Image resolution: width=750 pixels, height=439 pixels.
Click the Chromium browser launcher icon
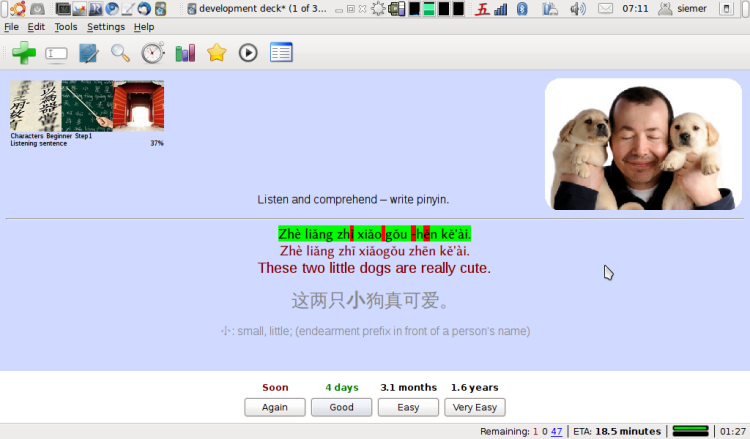click(112, 9)
